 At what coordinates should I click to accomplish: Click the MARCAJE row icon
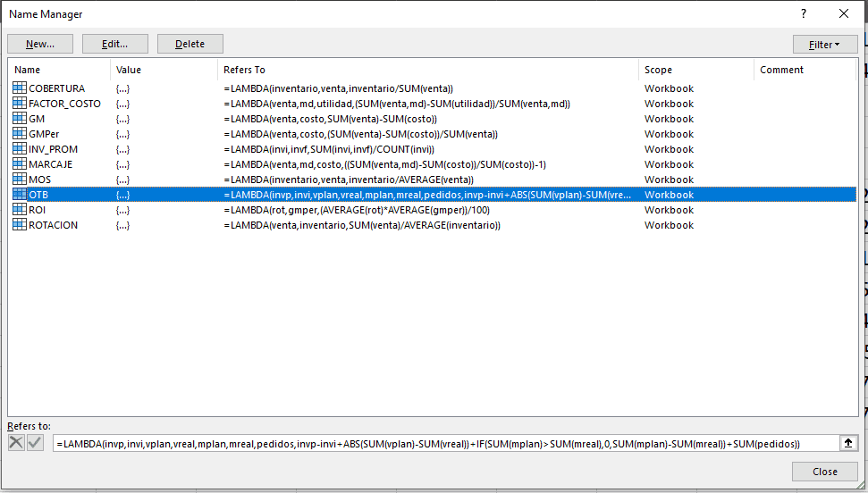(x=20, y=164)
